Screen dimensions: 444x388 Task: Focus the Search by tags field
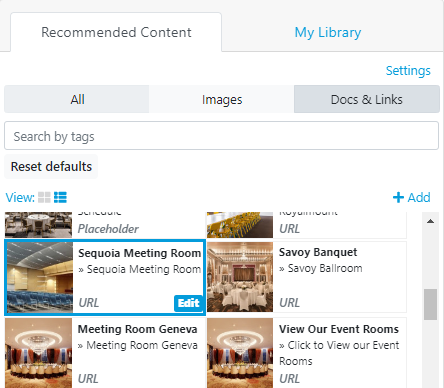pos(221,136)
